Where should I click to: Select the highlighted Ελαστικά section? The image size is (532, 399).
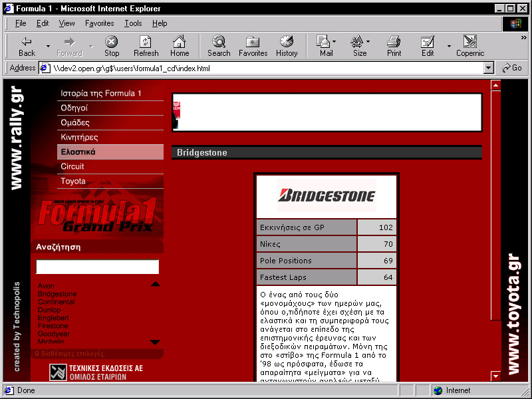tap(110, 152)
